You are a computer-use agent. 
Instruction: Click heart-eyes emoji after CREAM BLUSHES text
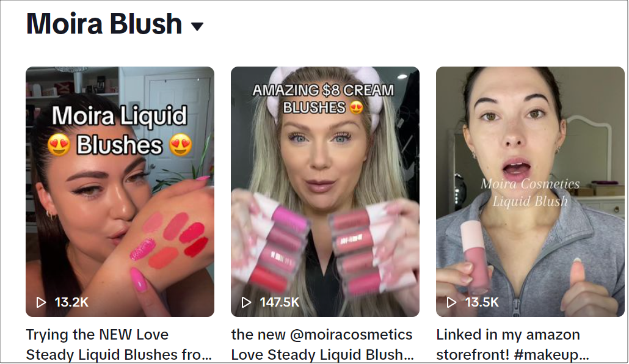click(x=356, y=107)
